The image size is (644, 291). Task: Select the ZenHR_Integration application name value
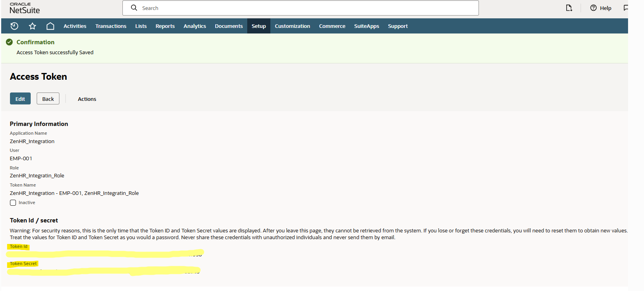(32, 141)
